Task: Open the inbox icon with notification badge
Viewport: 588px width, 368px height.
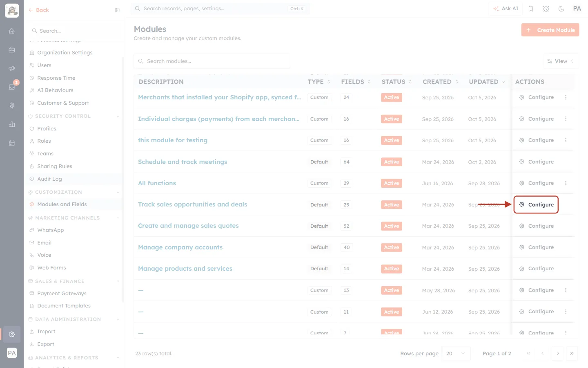Action: [12, 87]
